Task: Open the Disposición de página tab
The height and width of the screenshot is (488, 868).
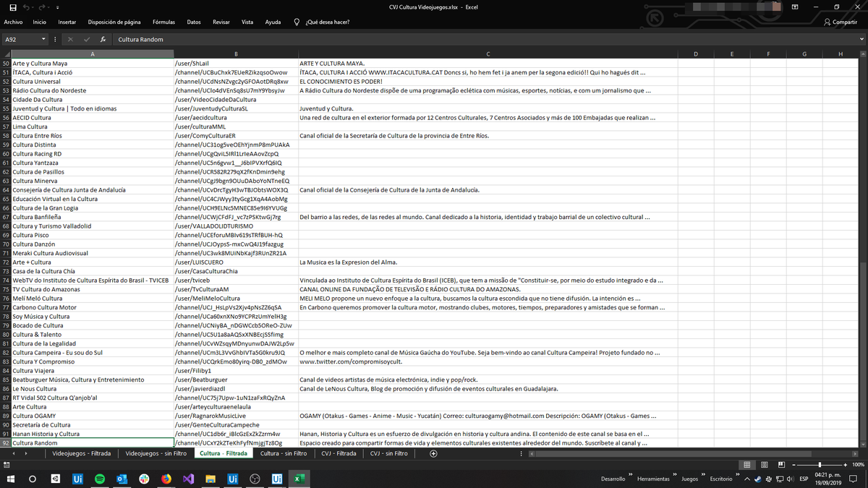Action: point(114,22)
